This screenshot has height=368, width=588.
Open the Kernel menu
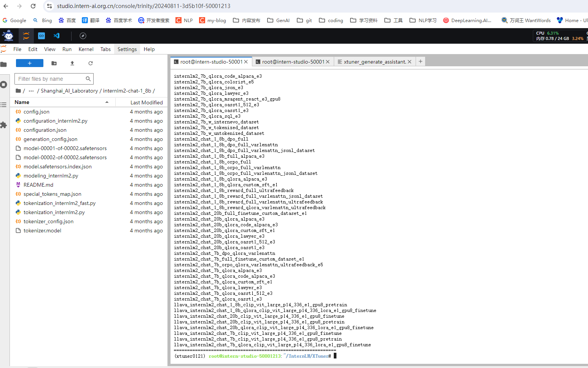86,49
